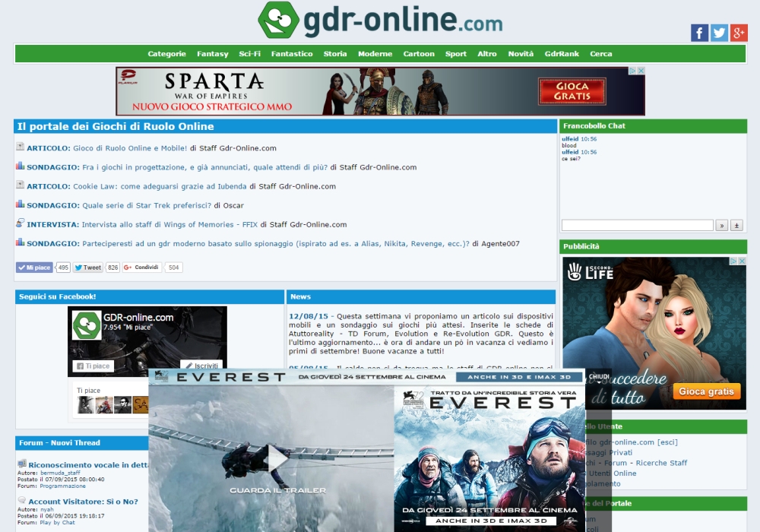
Task: Open article Gioco di Ruolo Online e Mobile!
Action: 130,148
